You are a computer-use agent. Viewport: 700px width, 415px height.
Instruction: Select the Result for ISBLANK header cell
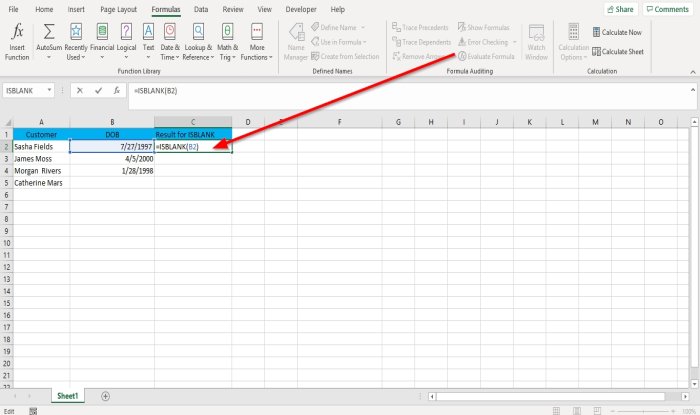click(193, 134)
